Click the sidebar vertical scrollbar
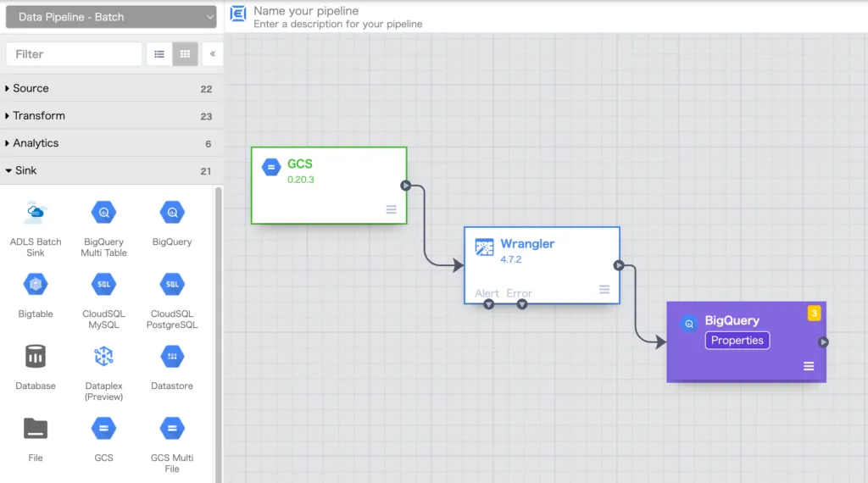The image size is (868, 483). coord(218,335)
